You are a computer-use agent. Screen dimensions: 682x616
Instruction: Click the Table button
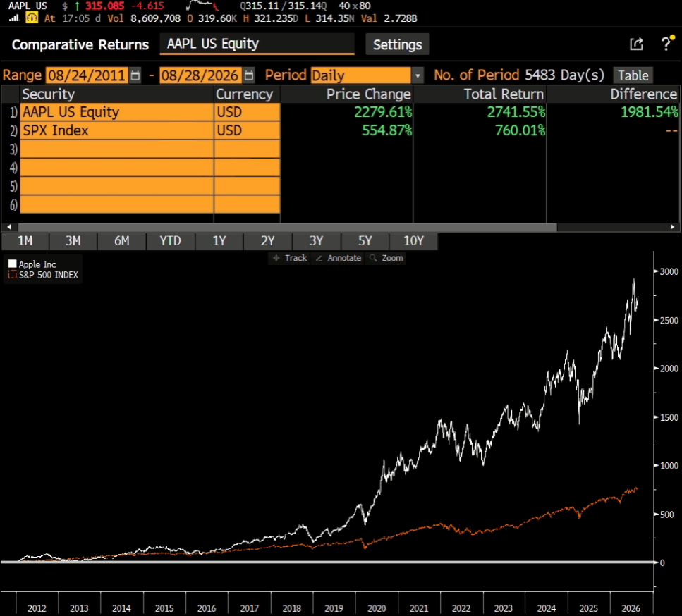[x=633, y=75]
